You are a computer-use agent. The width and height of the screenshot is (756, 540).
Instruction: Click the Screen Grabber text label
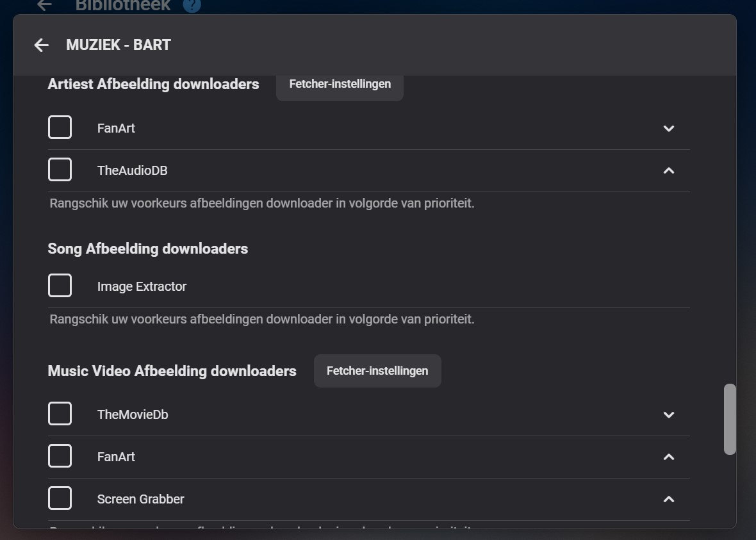click(140, 499)
